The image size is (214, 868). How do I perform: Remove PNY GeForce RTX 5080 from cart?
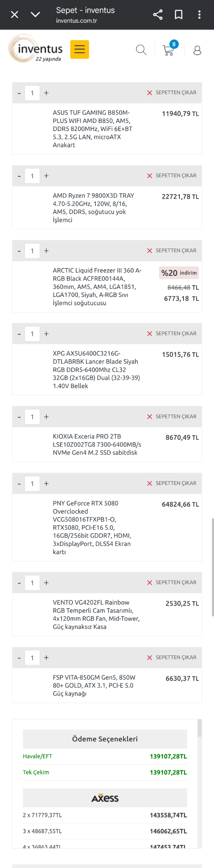click(x=172, y=483)
